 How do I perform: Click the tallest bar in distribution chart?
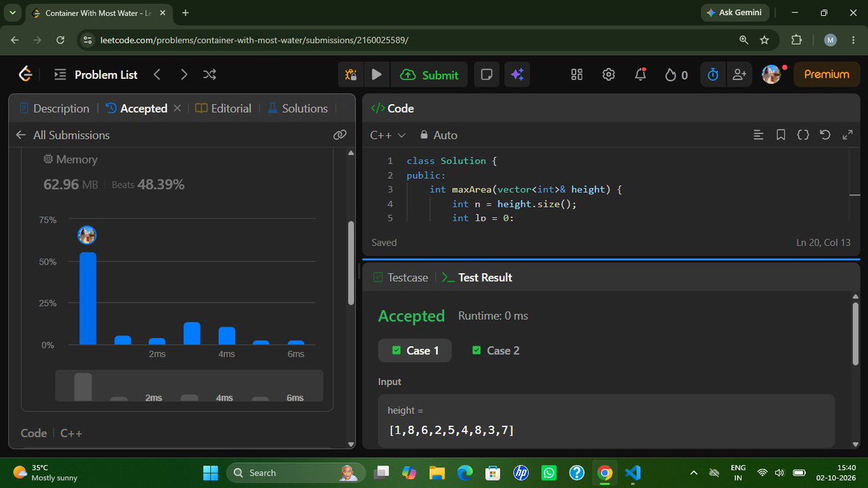click(x=88, y=299)
